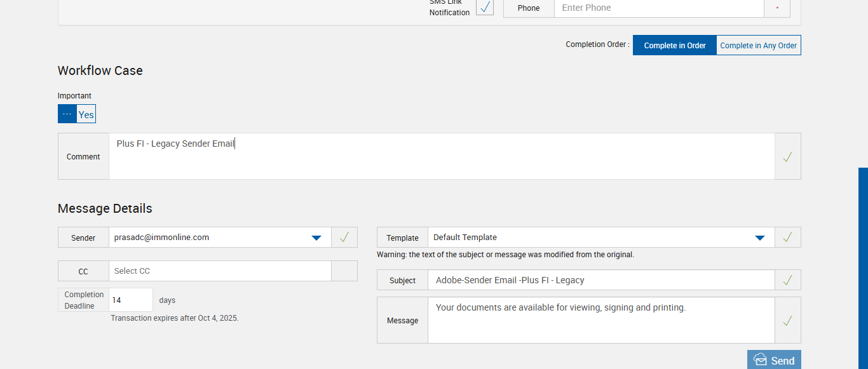Open the Sender email dropdown

(x=316, y=238)
